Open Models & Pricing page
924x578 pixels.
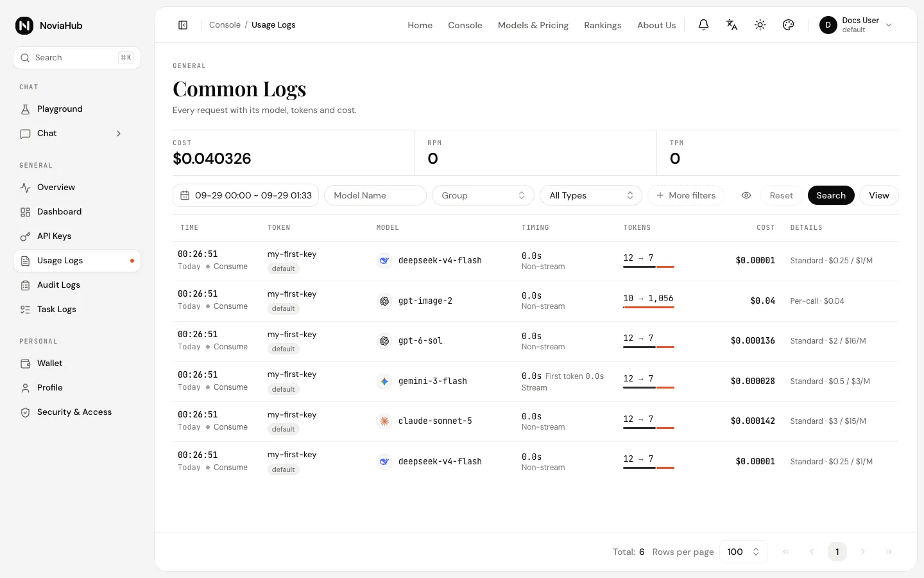[x=533, y=25]
